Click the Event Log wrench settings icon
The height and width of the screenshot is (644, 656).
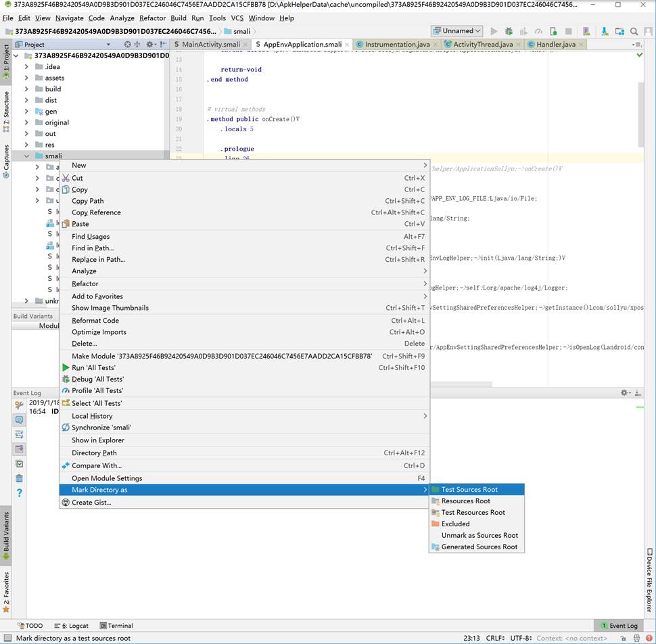(x=19, y=405)
